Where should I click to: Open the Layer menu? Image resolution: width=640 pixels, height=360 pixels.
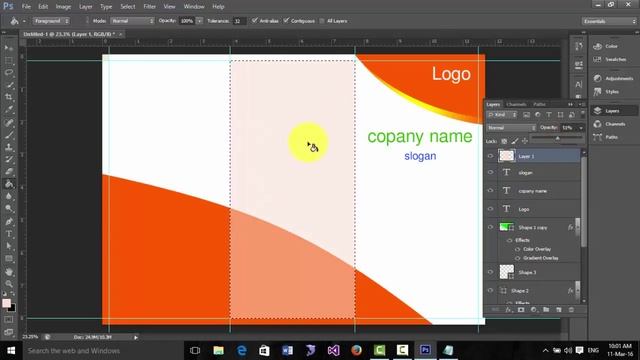coord(85,7)
